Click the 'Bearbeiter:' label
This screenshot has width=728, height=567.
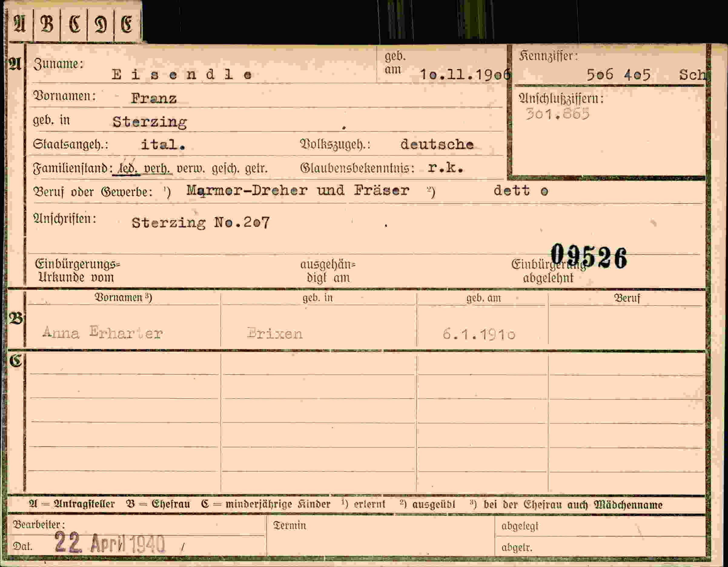coord(39,525)
